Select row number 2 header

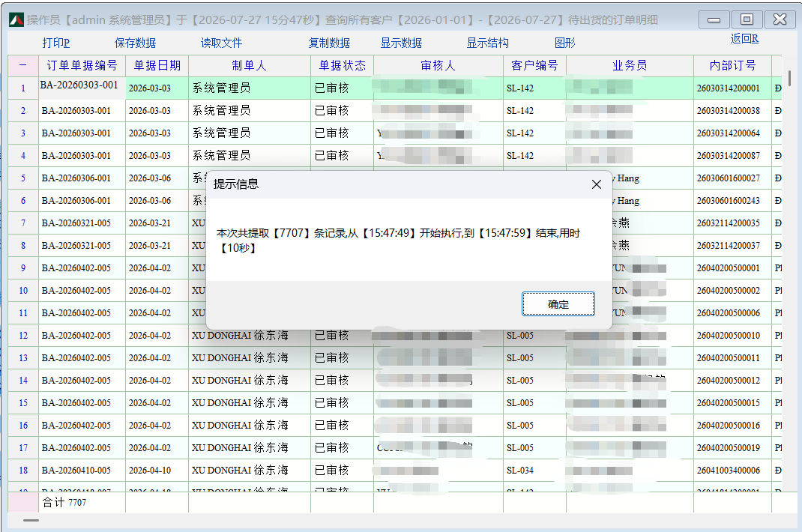(x=23, y=110)
